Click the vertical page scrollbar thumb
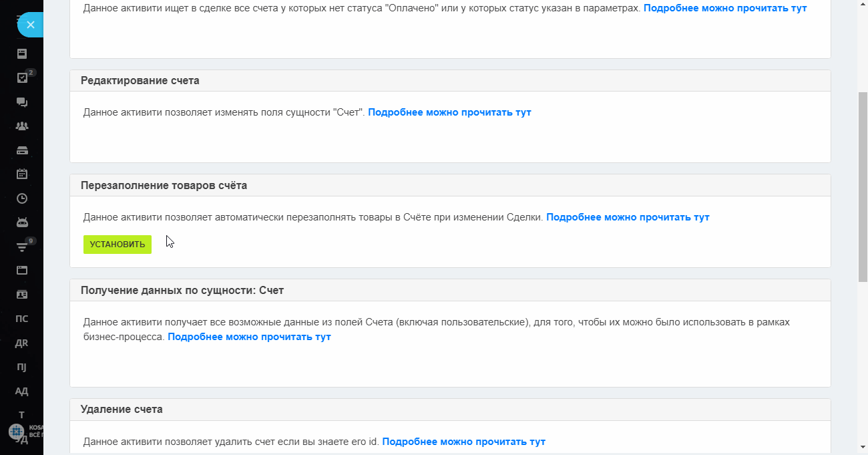Image resolution: width=868 pixels, height=455 pixels. pyautogui.click(x=862, y=187)
